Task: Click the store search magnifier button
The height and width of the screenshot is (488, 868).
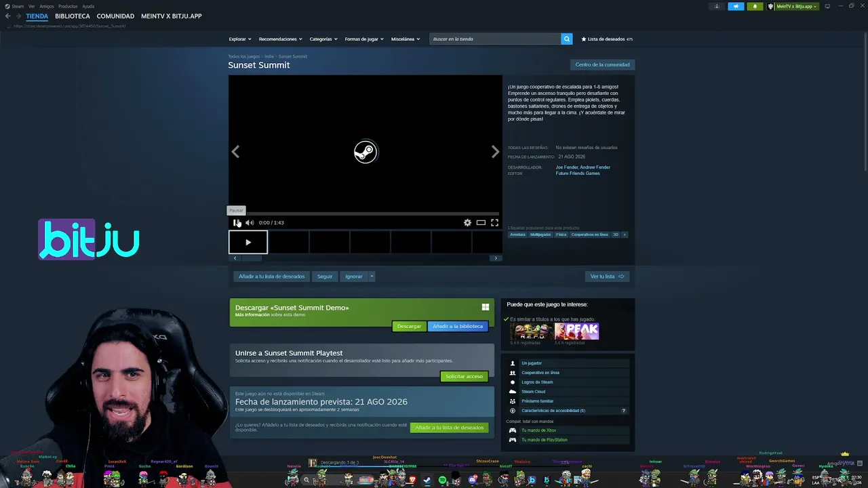Action: 566,39
